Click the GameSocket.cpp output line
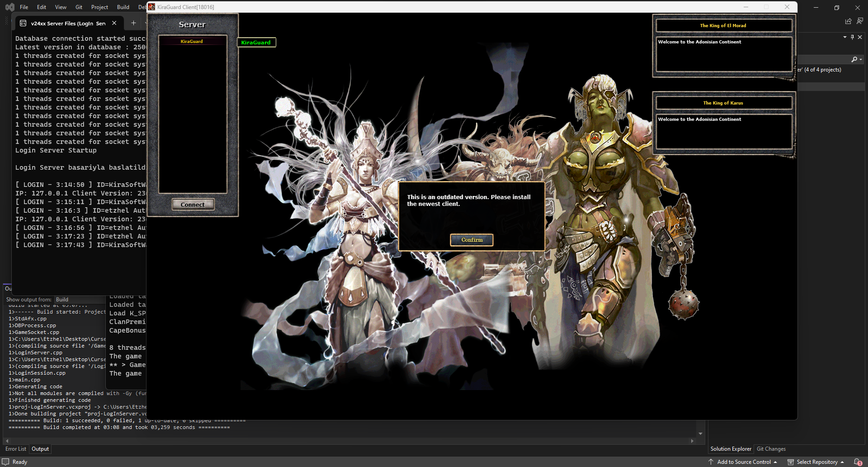The width and height of the screenshot is (868, 467). pyautogui.click(x=34, y=332)
